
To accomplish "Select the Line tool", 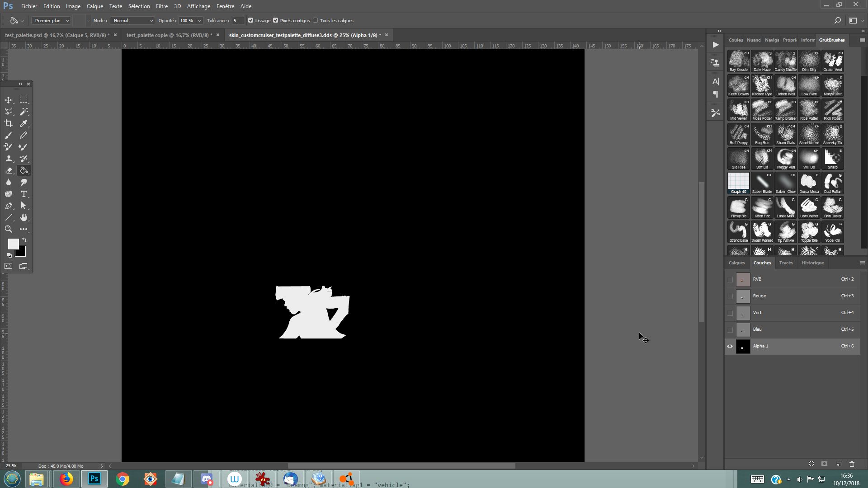I will 9,217.
